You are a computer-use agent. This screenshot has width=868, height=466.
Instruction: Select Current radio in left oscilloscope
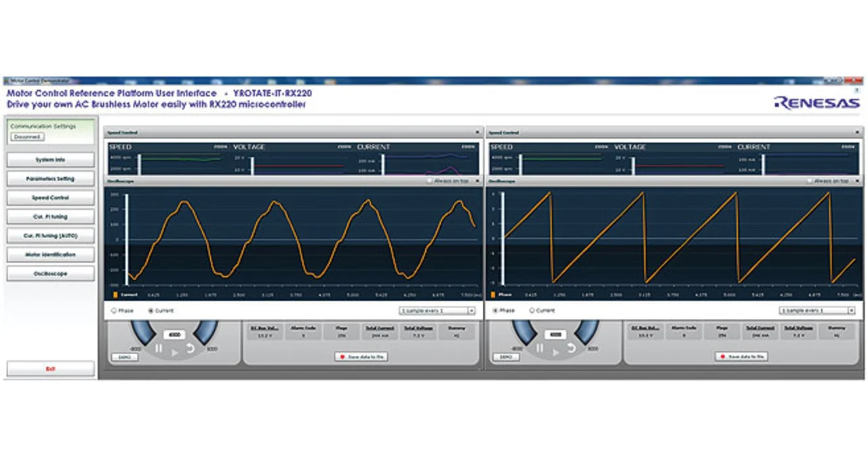151,311
